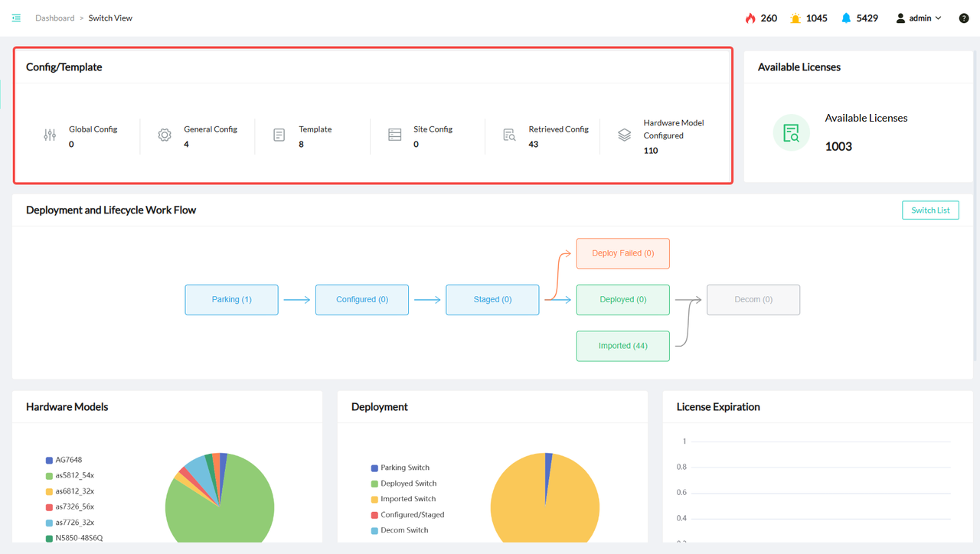Open the Switch List button
The image size is (980, 554).
(930, 210)
